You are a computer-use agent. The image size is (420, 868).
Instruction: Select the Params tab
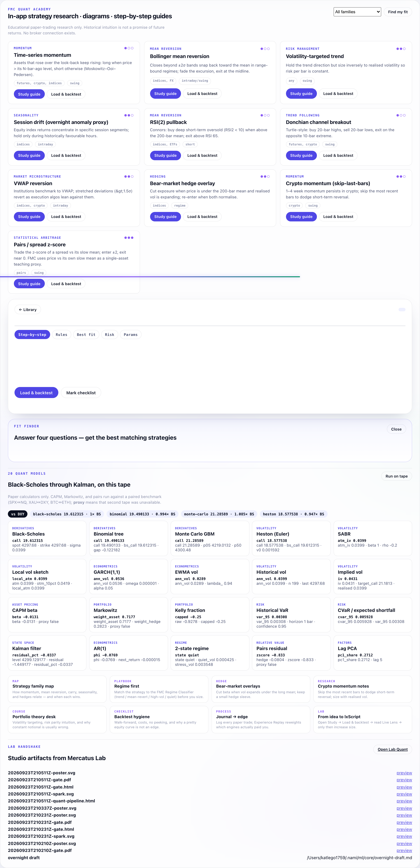(131, 335)
